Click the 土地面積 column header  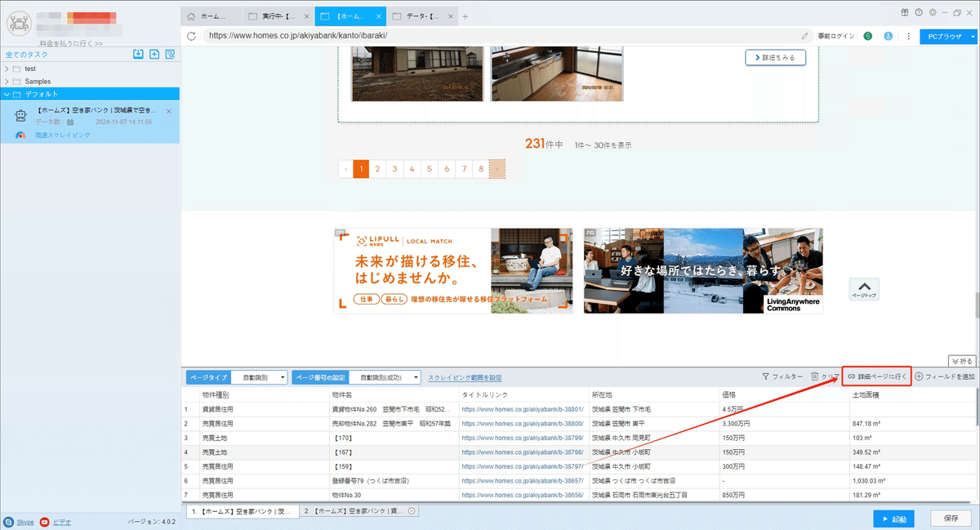coord(913,395)
